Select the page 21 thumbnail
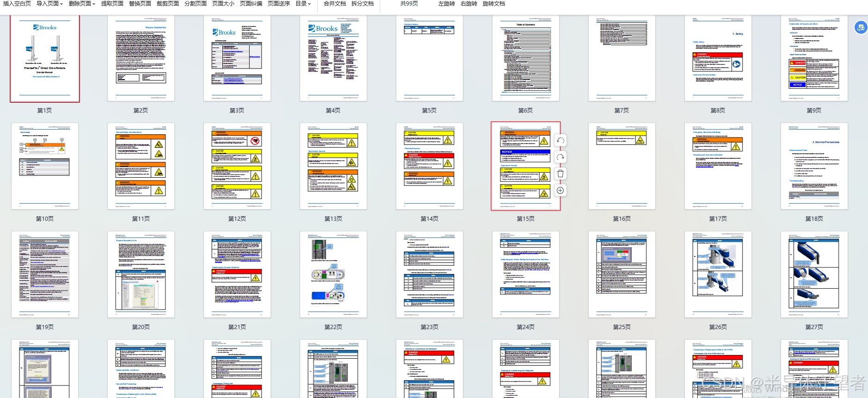The width and height of the screenshot is (868, 398). 237,274
